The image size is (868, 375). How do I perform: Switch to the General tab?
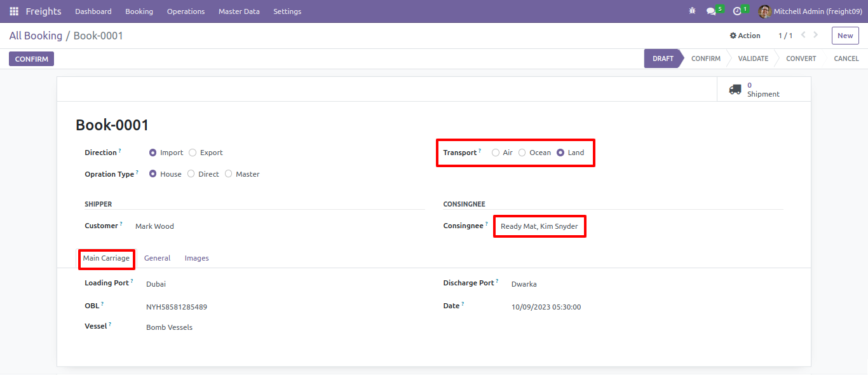(157, 258)
